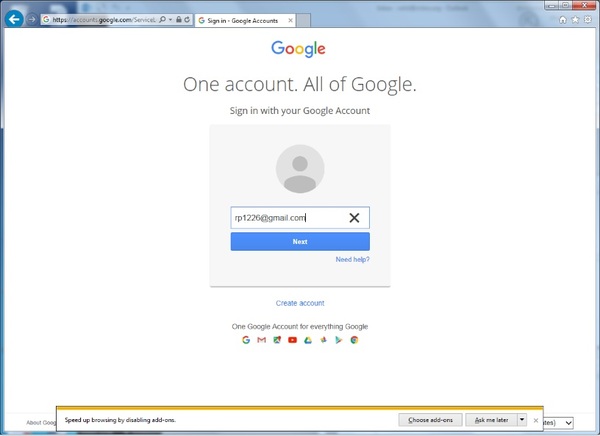Click the Refresh icon in address bar
This screenshot has width=600, height=436.
click(187, 19)
